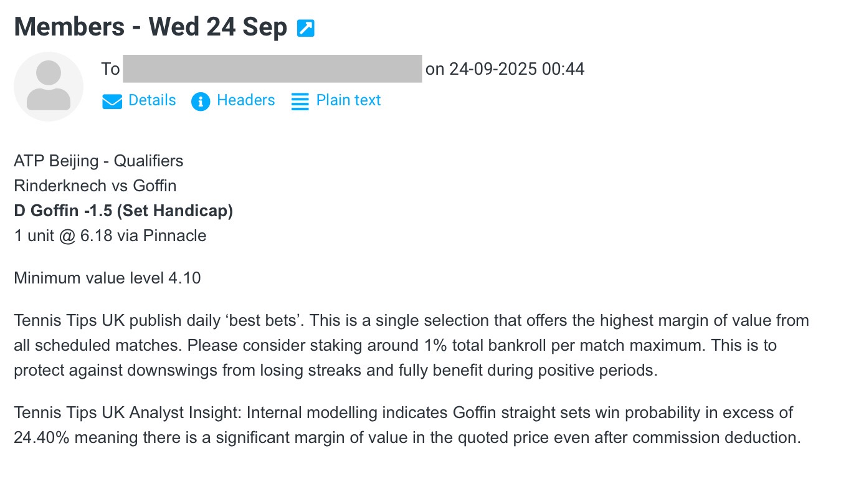Click the To label before the recipient

(110, 69)
